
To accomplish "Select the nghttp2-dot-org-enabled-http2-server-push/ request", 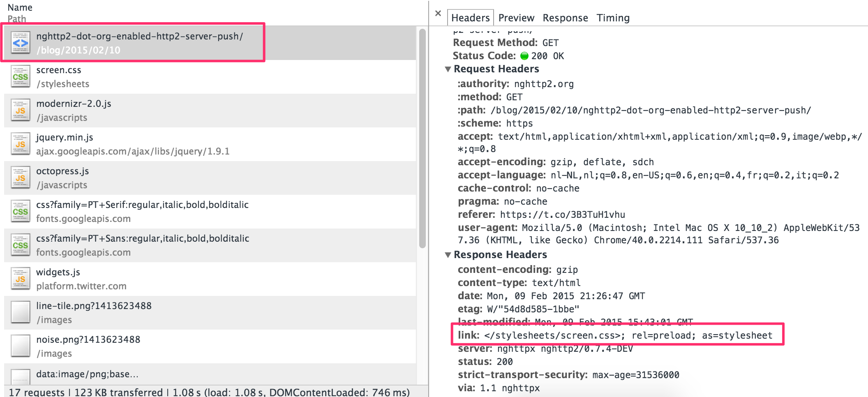I will (210, 43).
